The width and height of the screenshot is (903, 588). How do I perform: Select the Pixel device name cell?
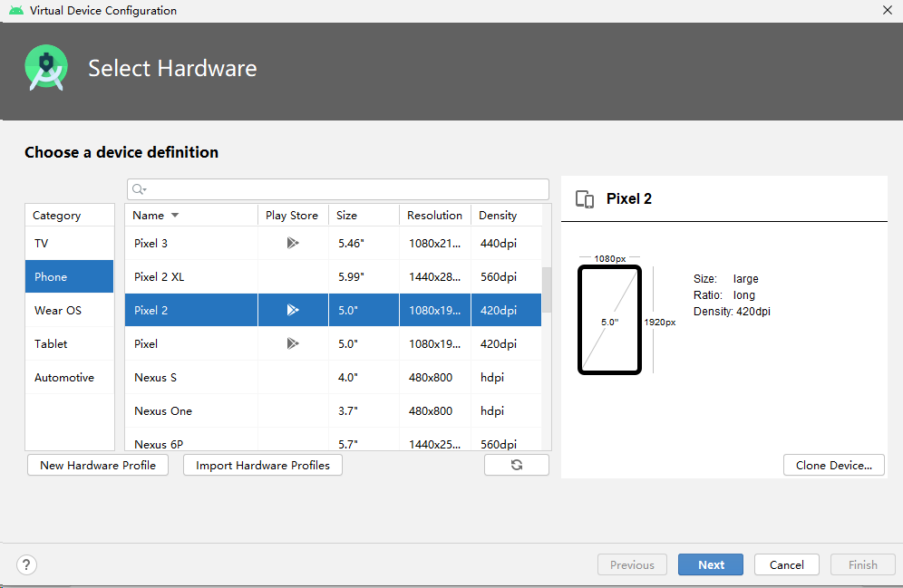pyautogui.click(x=191, y=343)
